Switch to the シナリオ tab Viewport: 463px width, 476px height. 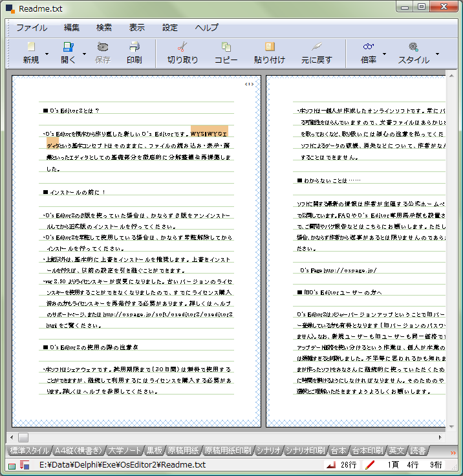coord(268,451)
